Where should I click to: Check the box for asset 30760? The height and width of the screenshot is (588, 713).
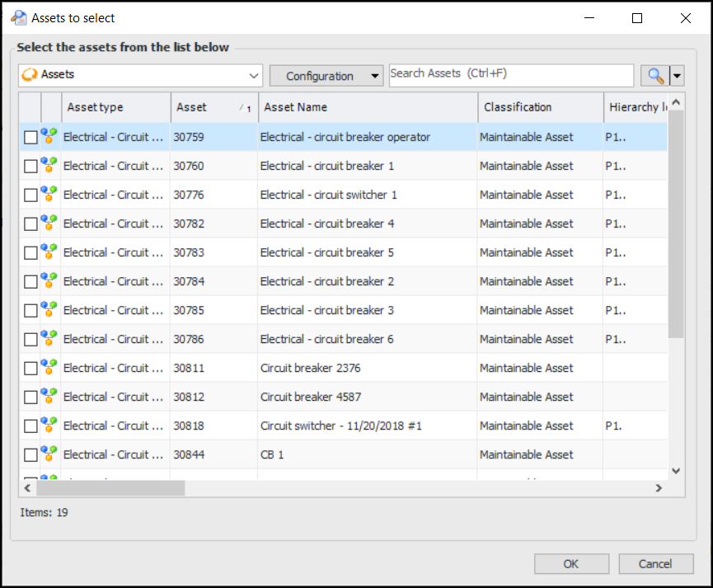pos(30,167)
